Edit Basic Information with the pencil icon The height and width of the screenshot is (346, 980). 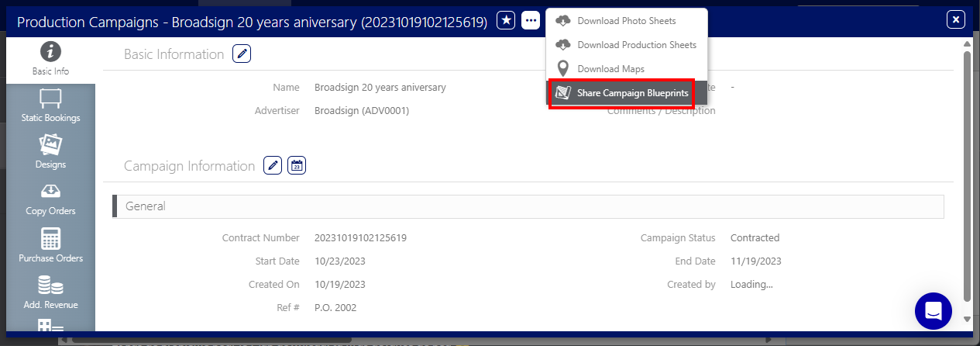pyautogui.click(x=242, y=54)
